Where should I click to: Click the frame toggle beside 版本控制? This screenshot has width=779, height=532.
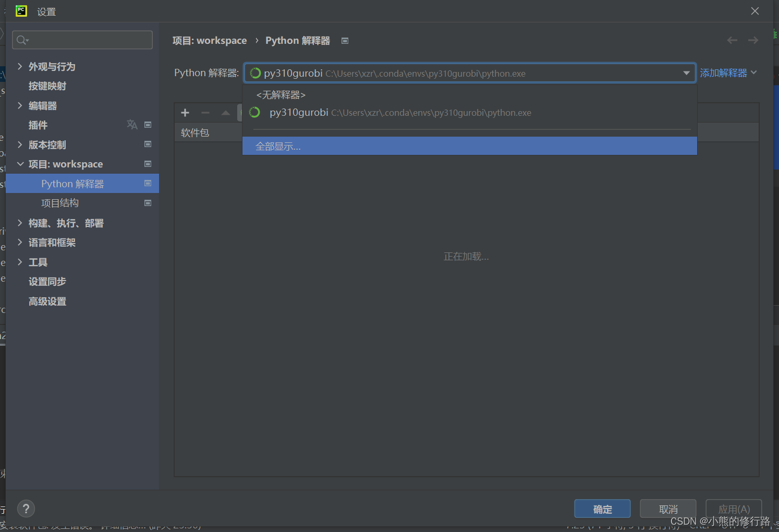[x=148, y=144]
